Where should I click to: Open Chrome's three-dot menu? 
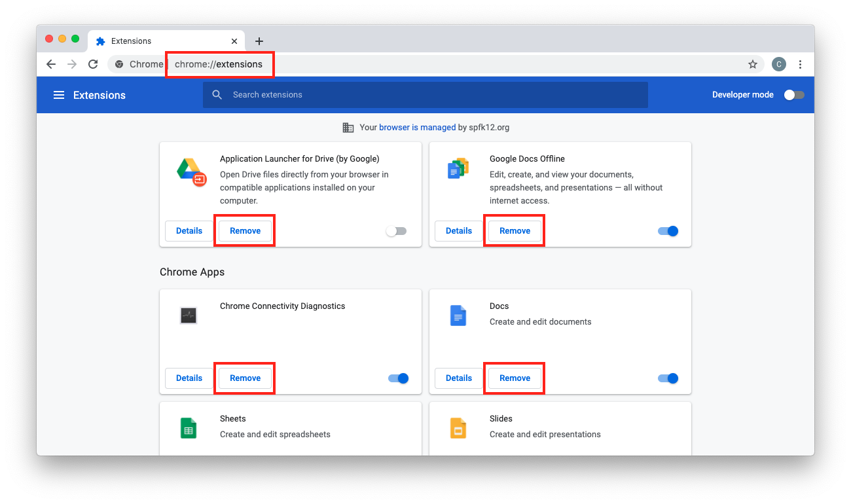click(x=800, y=64)
